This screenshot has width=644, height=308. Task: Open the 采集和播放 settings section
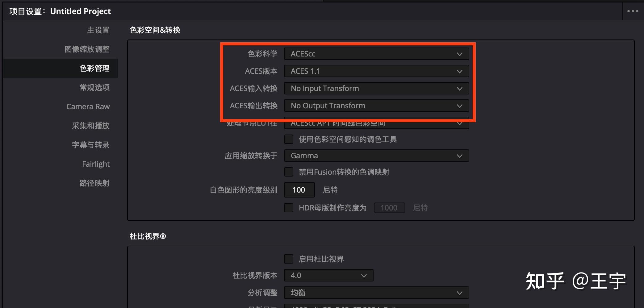tap(90, 126)
